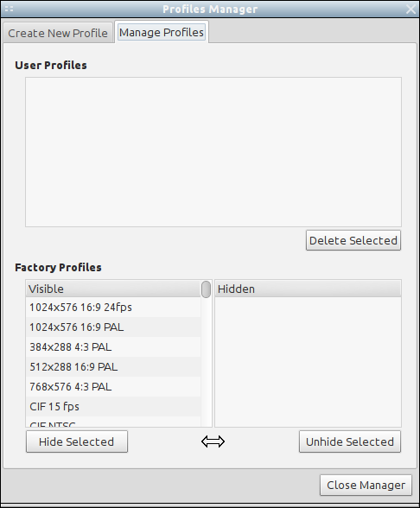Click the Hidden column header
This screenshot has width=420, height=508.
[308, 289]
